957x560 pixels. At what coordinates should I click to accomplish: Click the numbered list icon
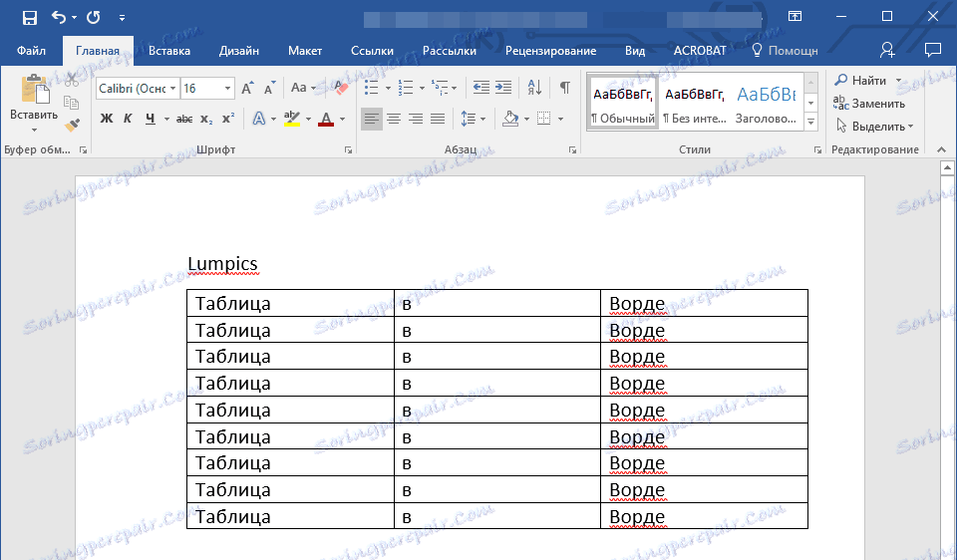[406, 88]
